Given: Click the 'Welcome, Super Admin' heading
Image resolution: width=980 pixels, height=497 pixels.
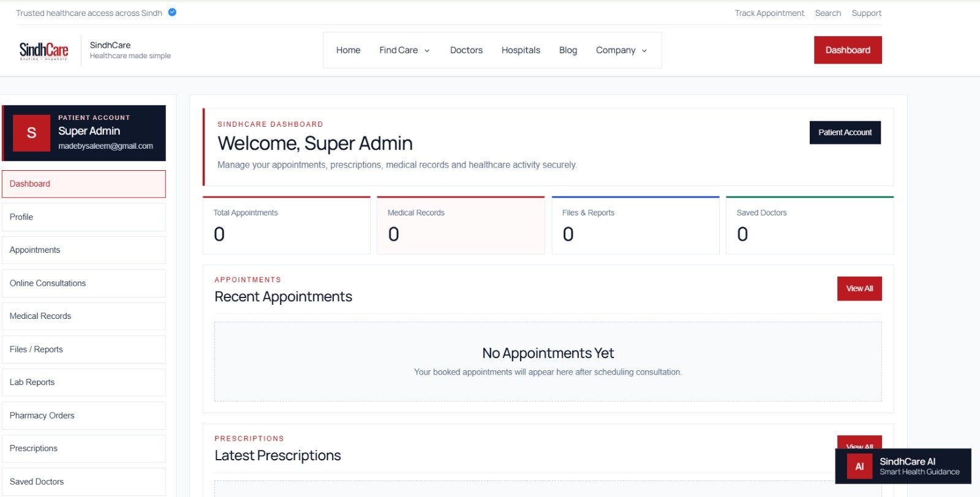Looking at the screenshot, I should pyautogui.click(x=315, y=143).
